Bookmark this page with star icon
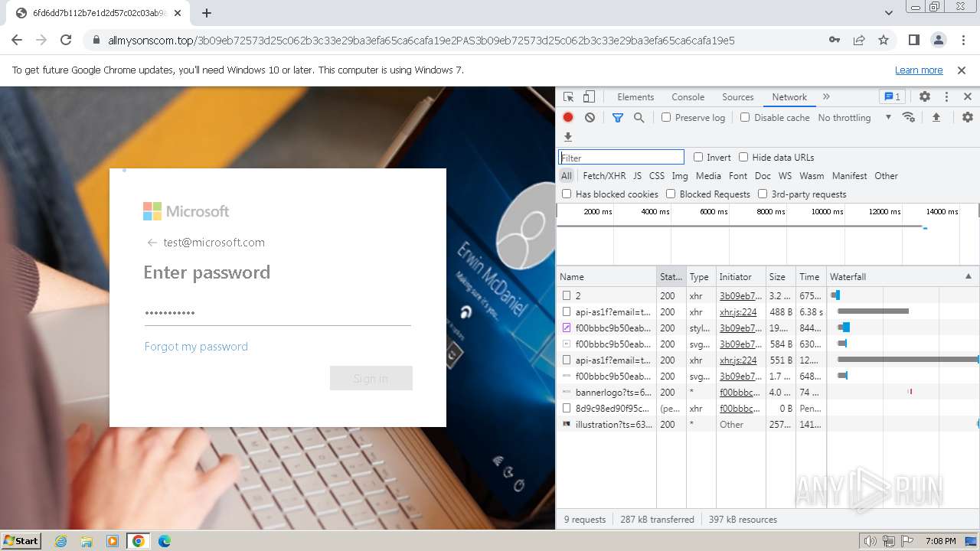Screen dimensions: 980x551 (x=884, y=40)
